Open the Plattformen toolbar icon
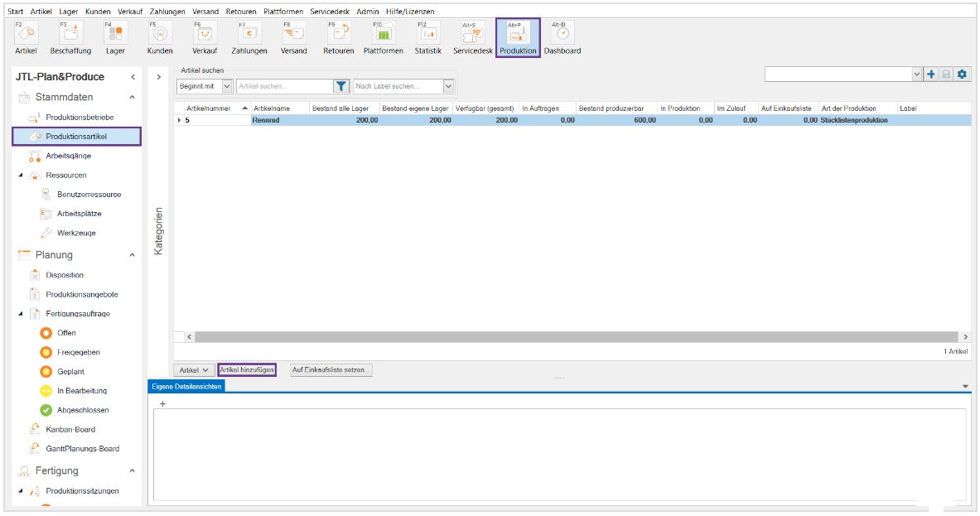 point(383,37)
